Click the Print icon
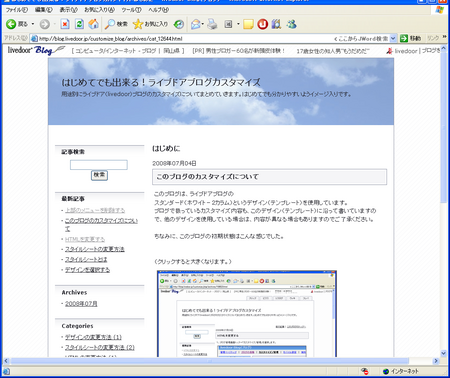Viewport: 450px width, 378px height. pyautogui.click(x=212, y=24)
